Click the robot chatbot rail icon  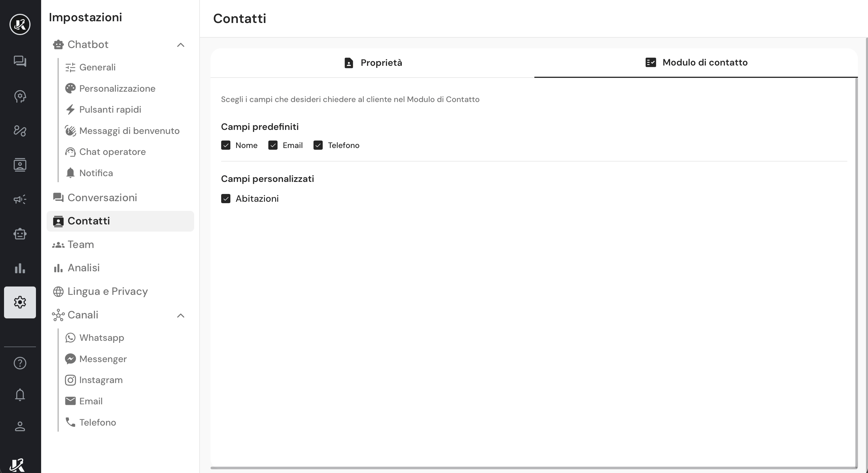(x=20, y=234)
